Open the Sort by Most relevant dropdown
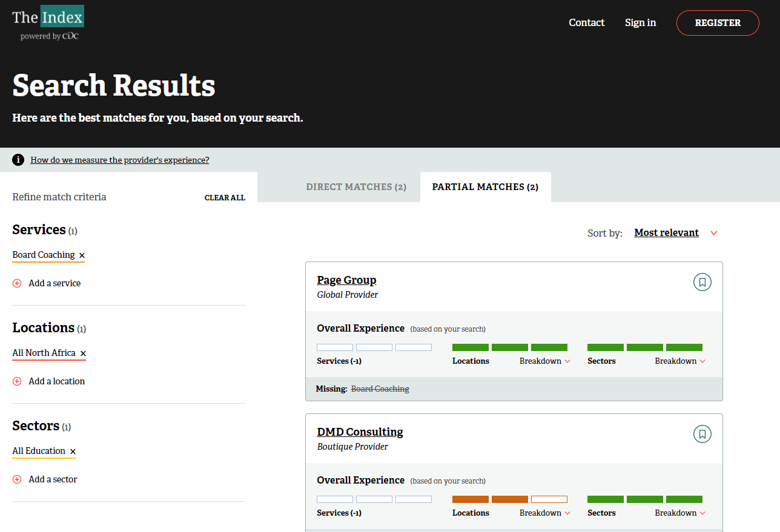Viewport: 780px width, 532px height. pos(675,233)
